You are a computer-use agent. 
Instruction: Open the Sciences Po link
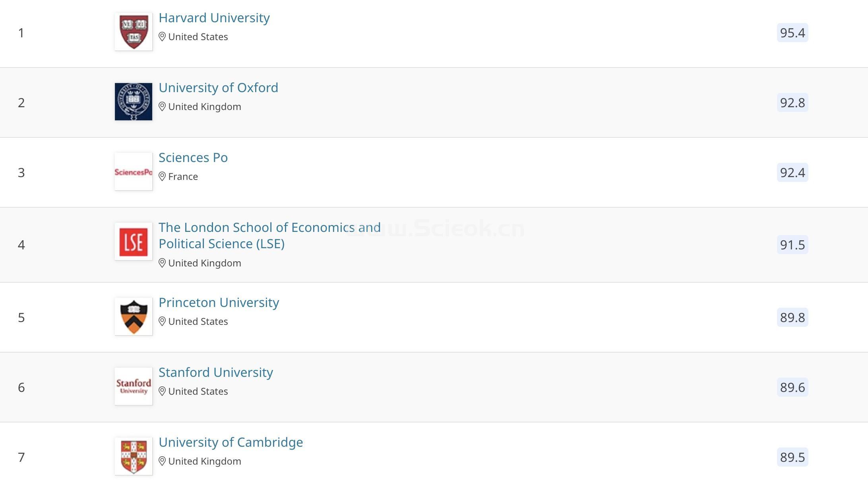[193, 158]
